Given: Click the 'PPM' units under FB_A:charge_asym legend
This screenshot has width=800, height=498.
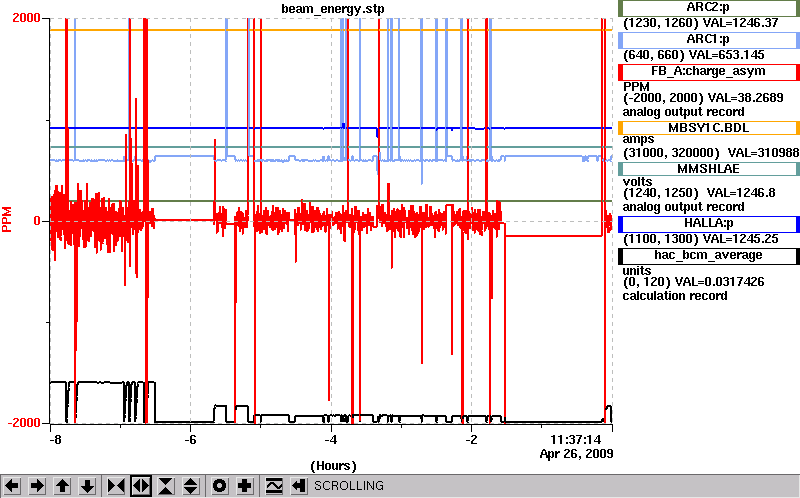Looking at the screenshot, I should pyautogui.click(x=636, y=87).
